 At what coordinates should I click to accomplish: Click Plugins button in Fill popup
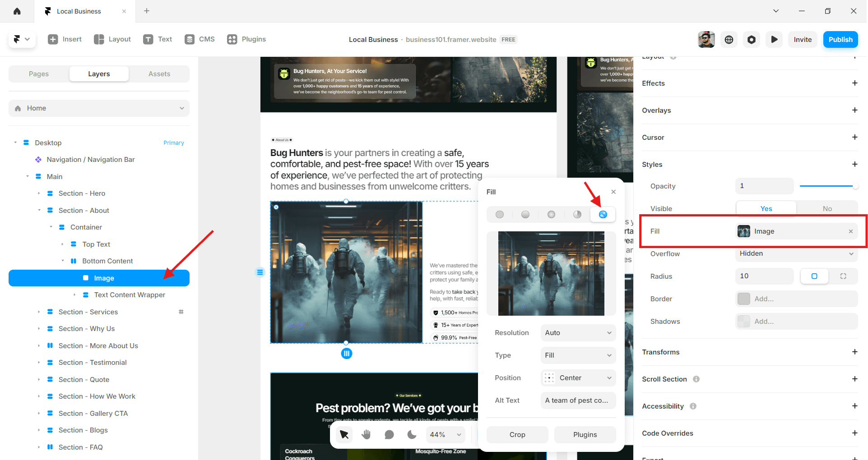tap(585, 435)
